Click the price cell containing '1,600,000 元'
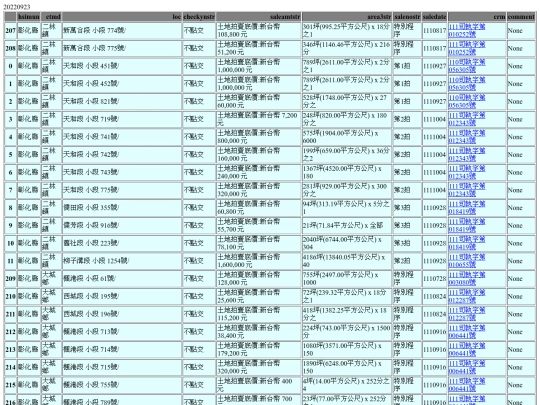Image resolution: width=540 pixels, height=405 pixels. 259,261
